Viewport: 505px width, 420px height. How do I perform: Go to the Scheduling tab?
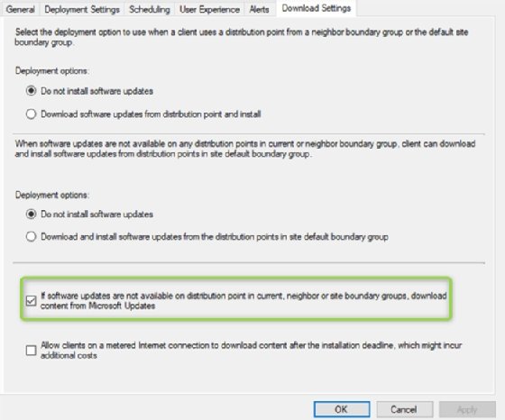pyautogui.click(x=150, y=9)
